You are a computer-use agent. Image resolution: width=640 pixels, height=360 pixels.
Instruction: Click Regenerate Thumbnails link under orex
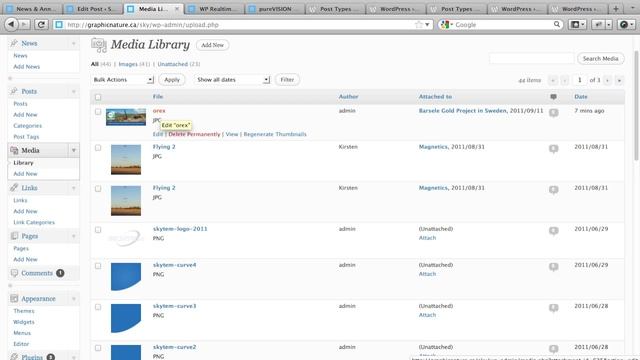pos(275,134)
